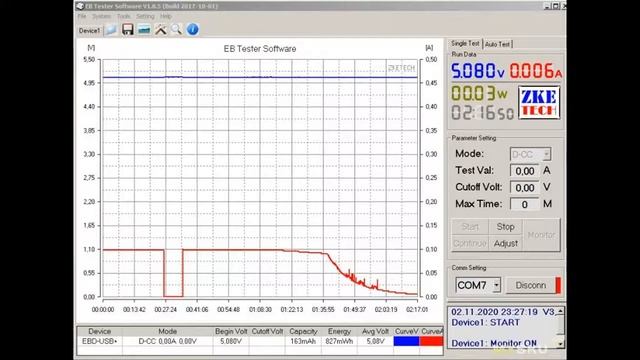Click the 02:16 elapsed time readout

tap(482, 113)
